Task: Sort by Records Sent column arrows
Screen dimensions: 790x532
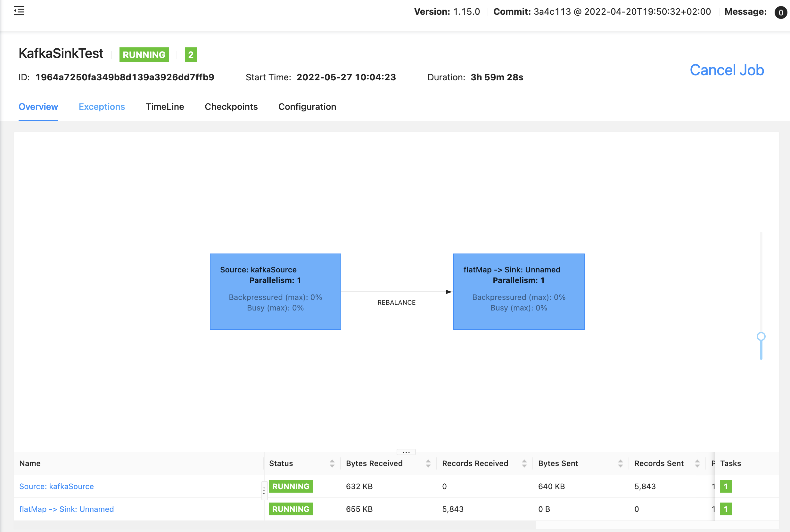Action: pos(697,463)
